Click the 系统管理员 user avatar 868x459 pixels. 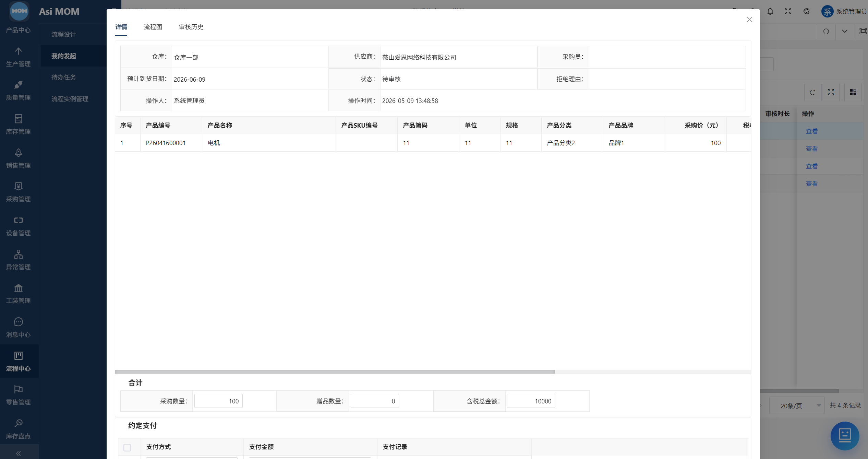[x=827, y=11]
